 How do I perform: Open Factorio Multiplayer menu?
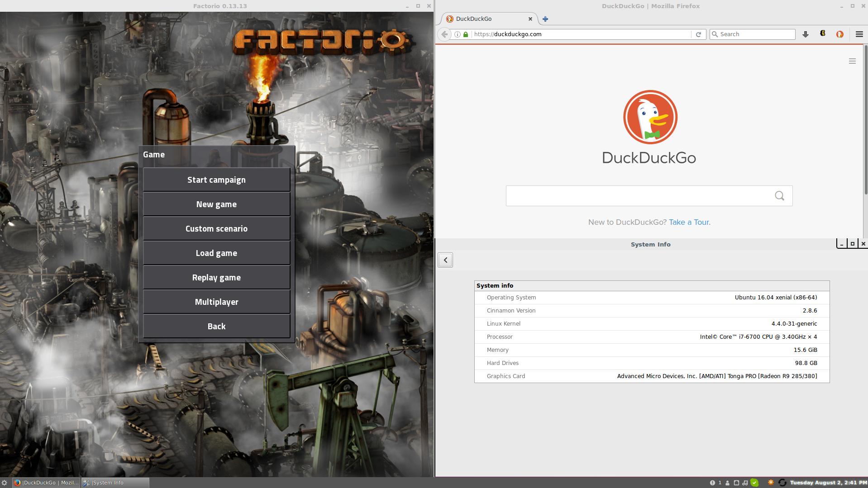pyautogui.click(x=216, y=302)
